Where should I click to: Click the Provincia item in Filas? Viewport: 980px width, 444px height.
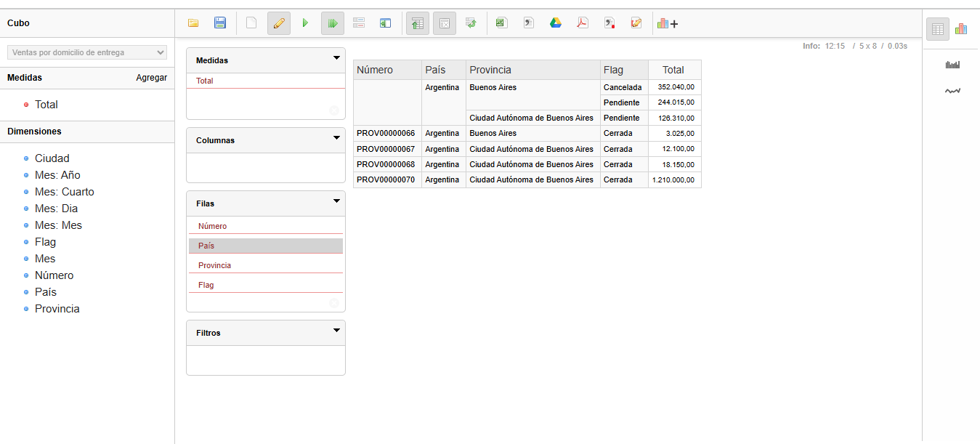coord(265,265)
